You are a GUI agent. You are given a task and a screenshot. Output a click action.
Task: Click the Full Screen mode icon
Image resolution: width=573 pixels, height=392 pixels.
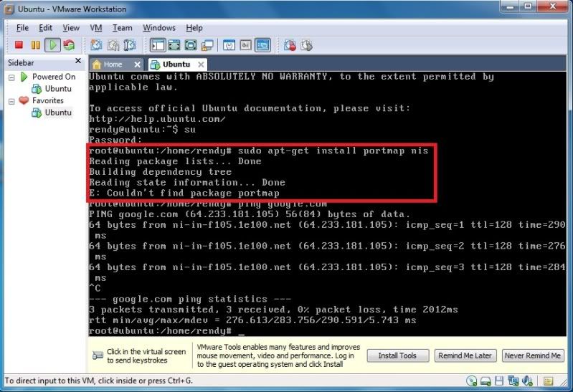coord(191,45)
